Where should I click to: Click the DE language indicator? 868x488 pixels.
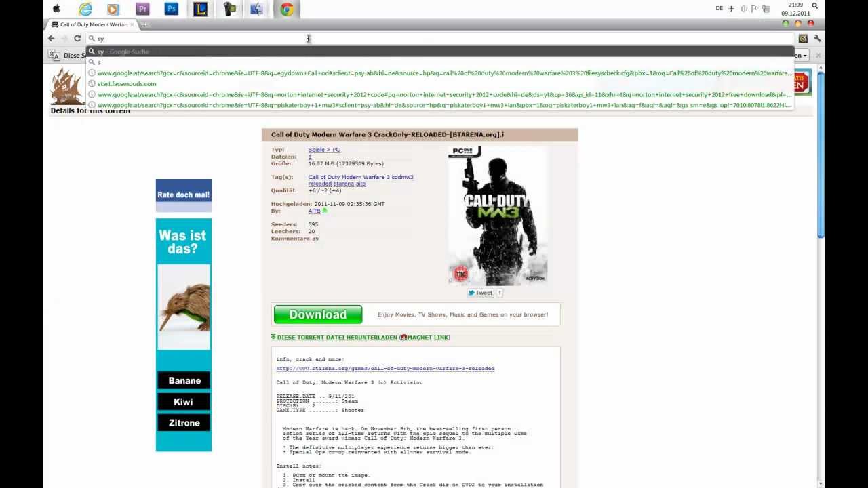(719, 9)
